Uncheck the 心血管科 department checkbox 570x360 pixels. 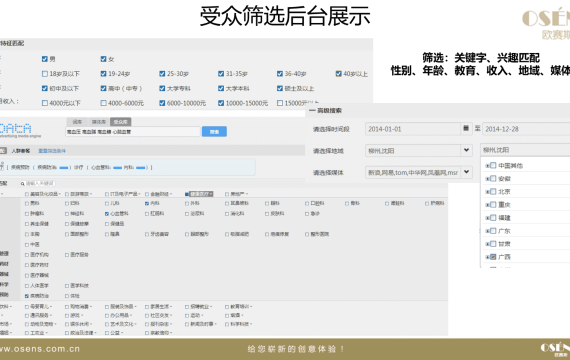107,214
